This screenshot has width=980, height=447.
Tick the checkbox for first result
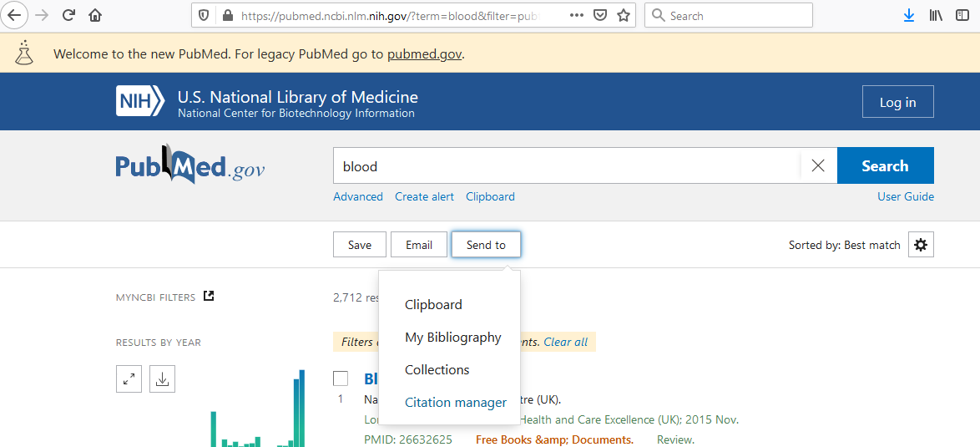pyautogui.click(x=341, y=378)
